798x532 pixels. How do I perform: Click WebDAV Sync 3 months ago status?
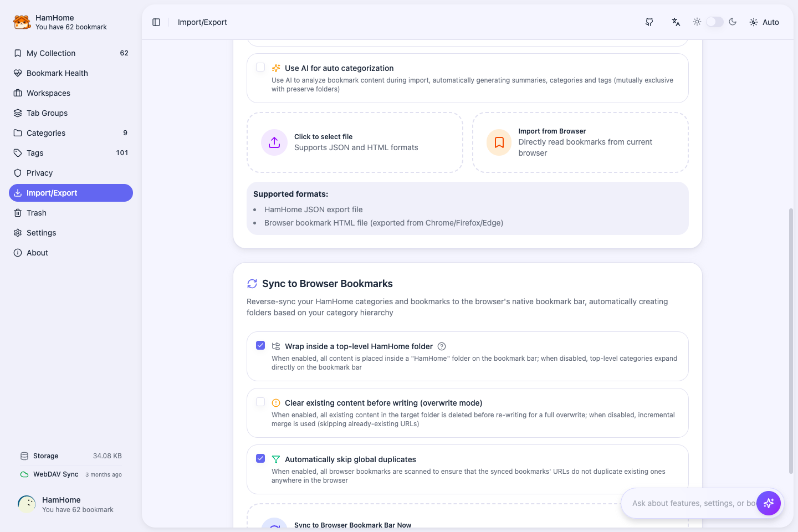coord(71,474)
